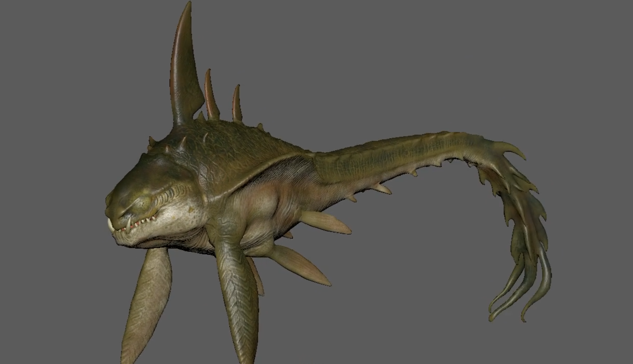The height and width of the screenshot is (364, 633).
Task: Click the middle of the long tail
Action: (x=399, y=156)
